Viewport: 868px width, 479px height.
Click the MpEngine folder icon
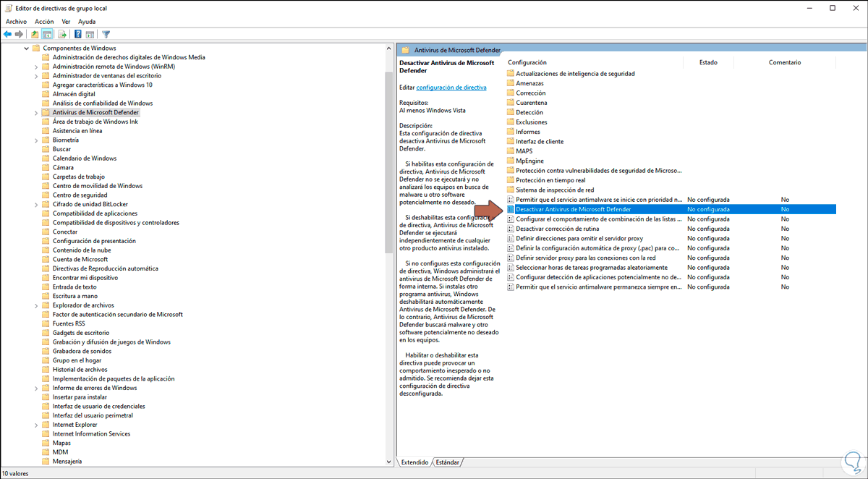511,161
